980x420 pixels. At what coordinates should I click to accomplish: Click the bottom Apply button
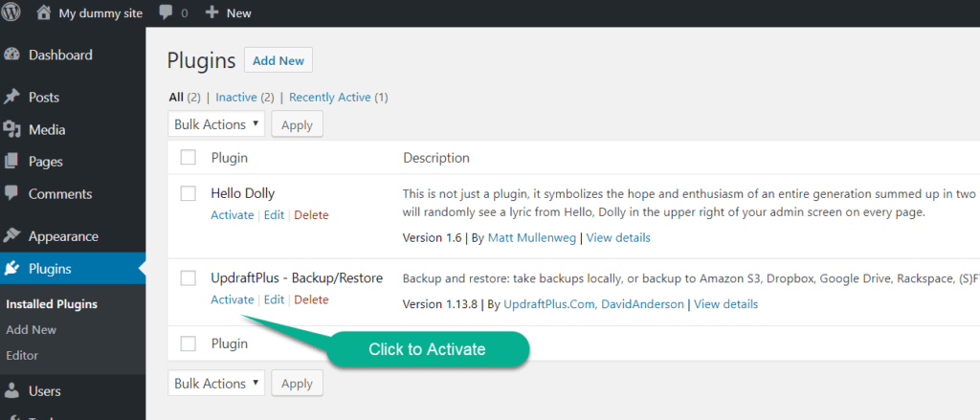297,383
